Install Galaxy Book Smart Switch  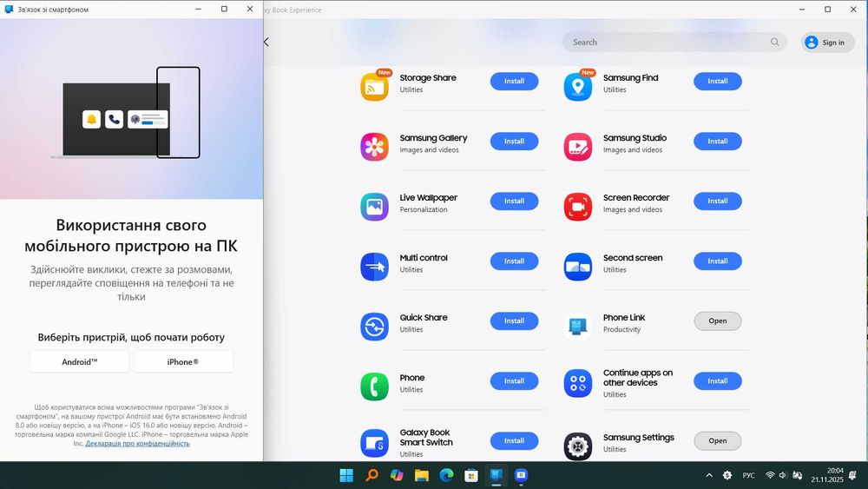coord(514,441)
